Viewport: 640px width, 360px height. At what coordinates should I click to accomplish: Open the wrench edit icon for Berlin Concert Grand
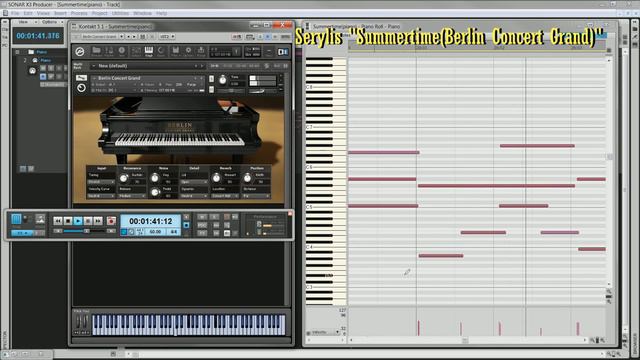pos(81,78)
